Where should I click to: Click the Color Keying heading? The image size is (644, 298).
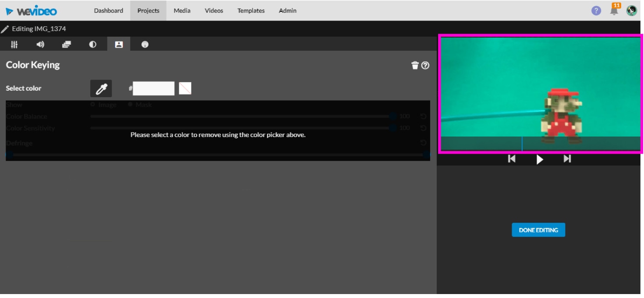click(x=33, y=65)
